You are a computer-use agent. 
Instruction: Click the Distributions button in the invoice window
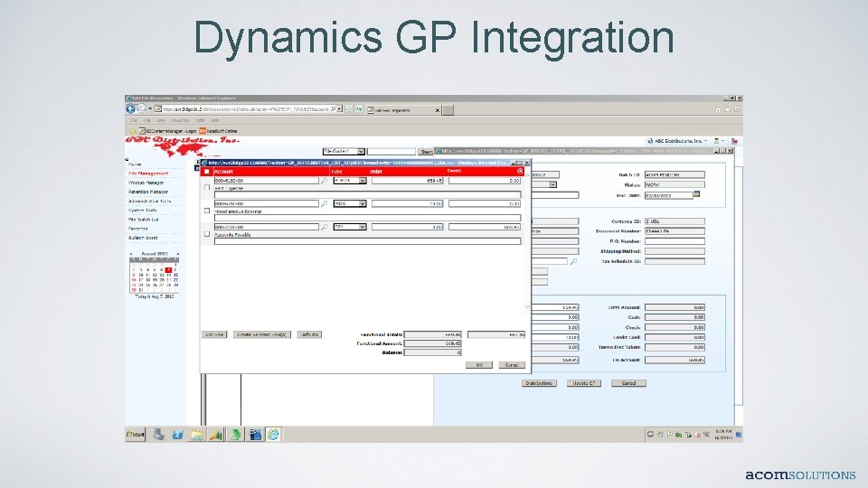click(x=539, y=383)
